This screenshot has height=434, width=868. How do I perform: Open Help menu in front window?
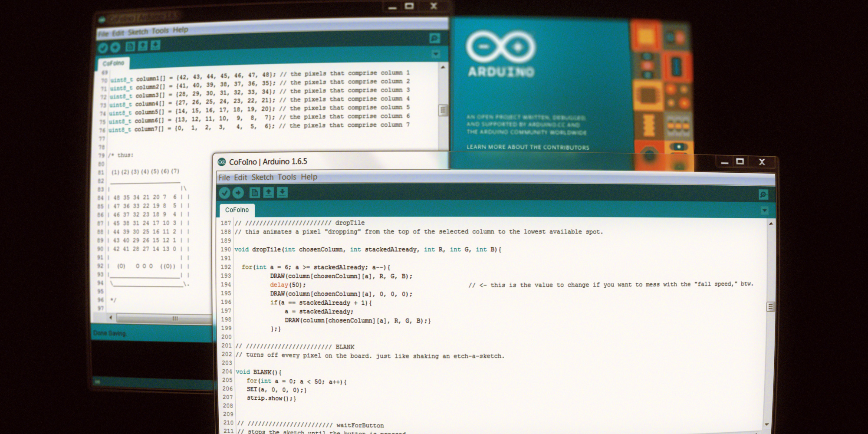pos(309,177)
